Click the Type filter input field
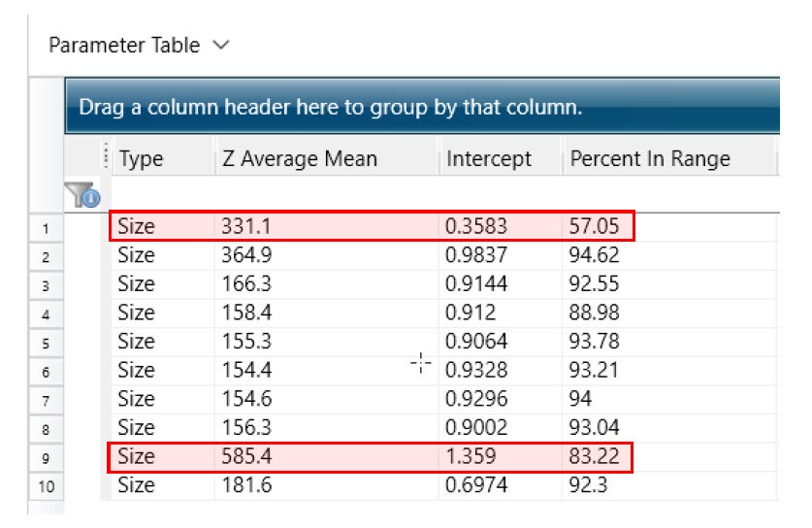Screen dimensions: 812x528 [160, 195]
